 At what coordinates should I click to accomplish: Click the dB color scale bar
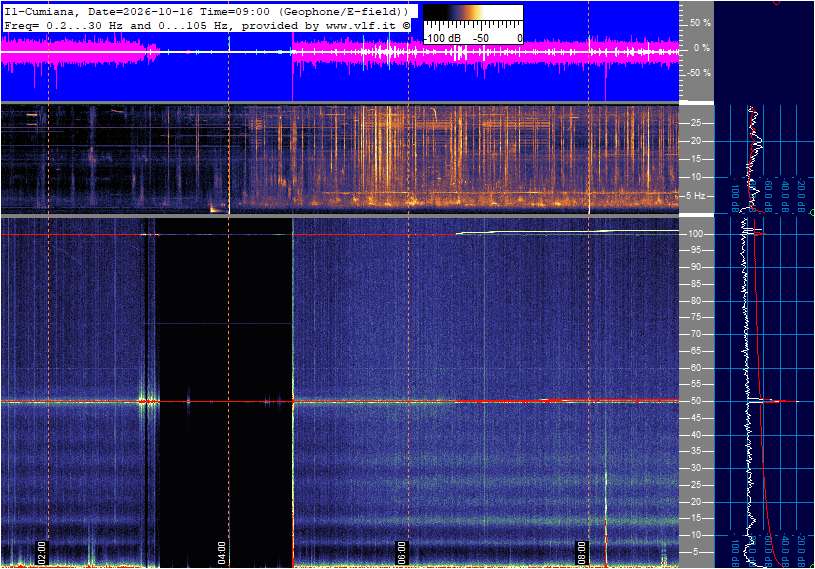pos(473,12)
